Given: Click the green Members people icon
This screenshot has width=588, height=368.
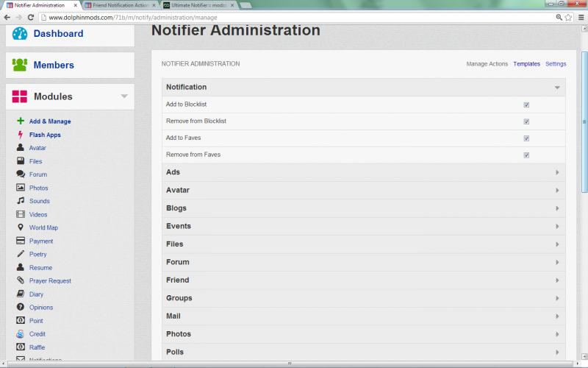Looking at the screenshot, I should point(20,65).
